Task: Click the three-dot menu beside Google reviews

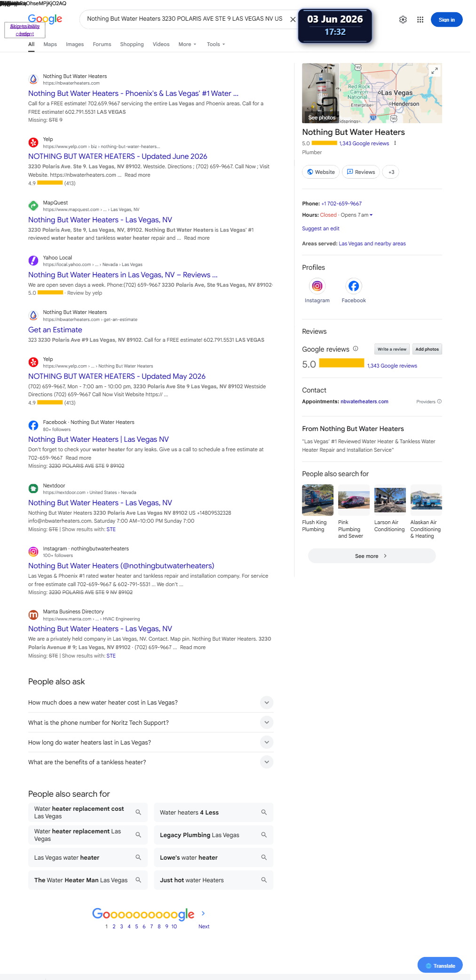Action: [395, 143]
